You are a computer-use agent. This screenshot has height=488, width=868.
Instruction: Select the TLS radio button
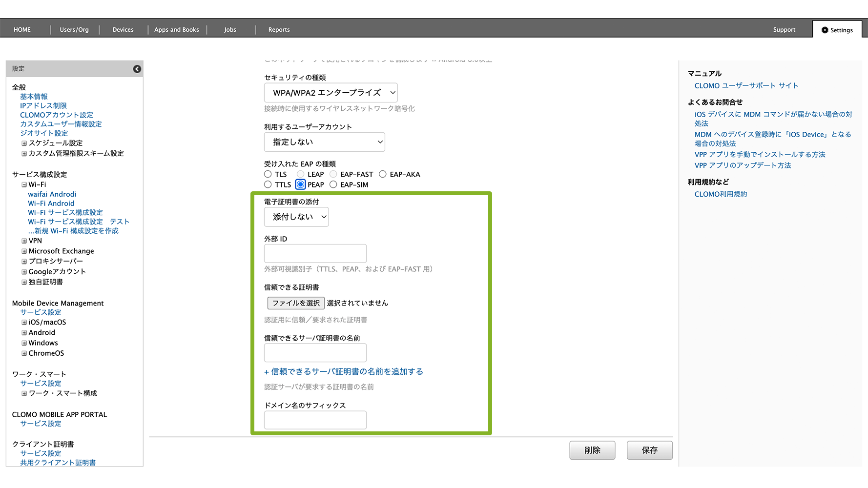coord(268,174)
